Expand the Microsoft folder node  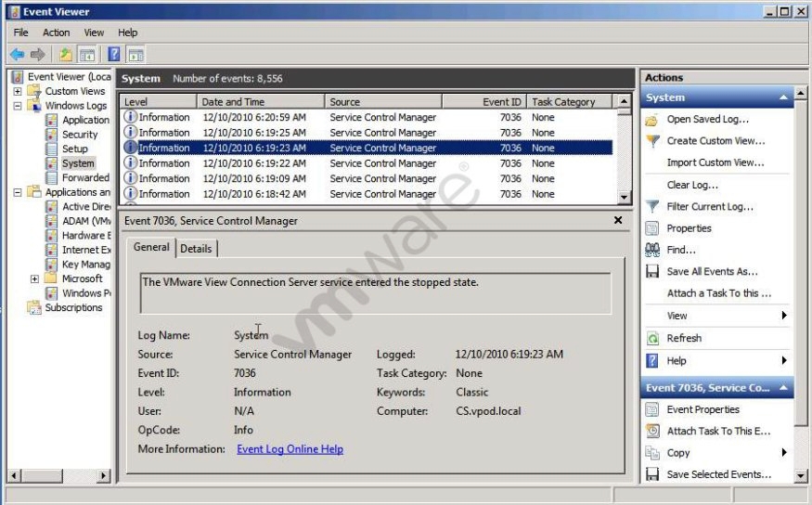pyautogui.click(x=34, y=278)
